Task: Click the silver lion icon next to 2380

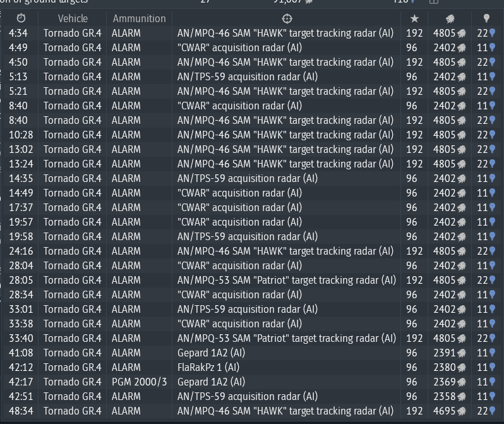Action: [x=462, y=368]
